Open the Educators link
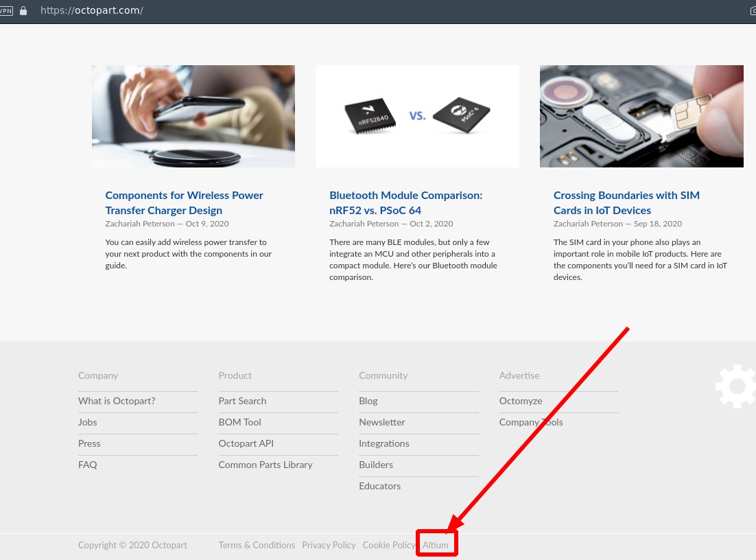Screen dimensions: 756x560 379,486
